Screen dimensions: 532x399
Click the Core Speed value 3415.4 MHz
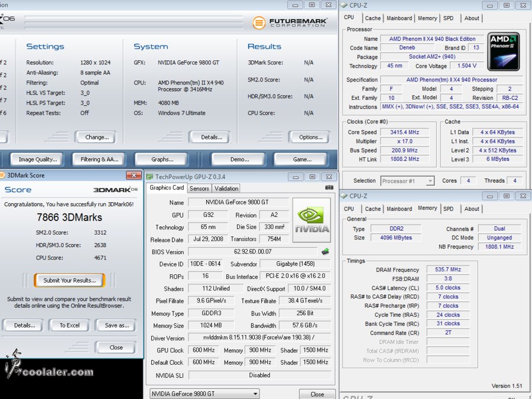[x=404, y=132]
